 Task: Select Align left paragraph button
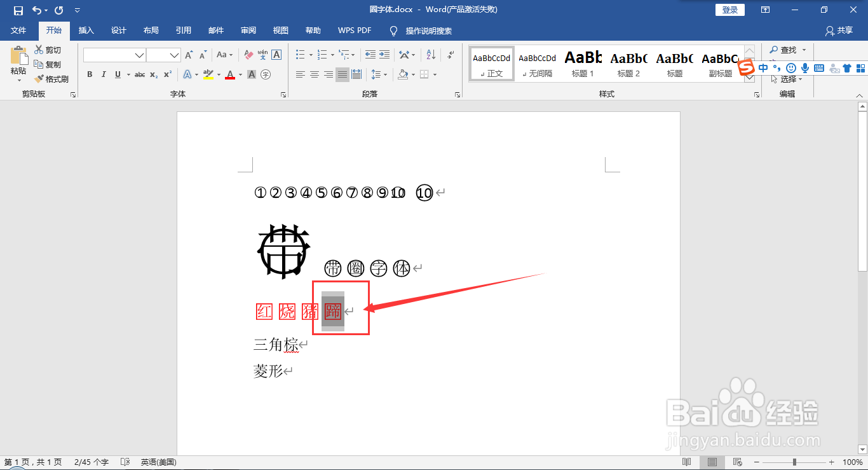(301, 74)
